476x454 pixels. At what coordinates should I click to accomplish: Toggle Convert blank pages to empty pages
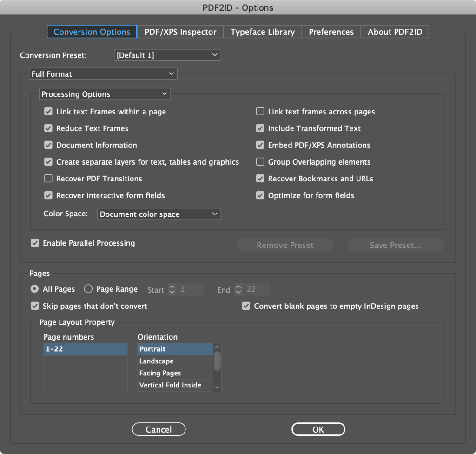click(246, 306)
